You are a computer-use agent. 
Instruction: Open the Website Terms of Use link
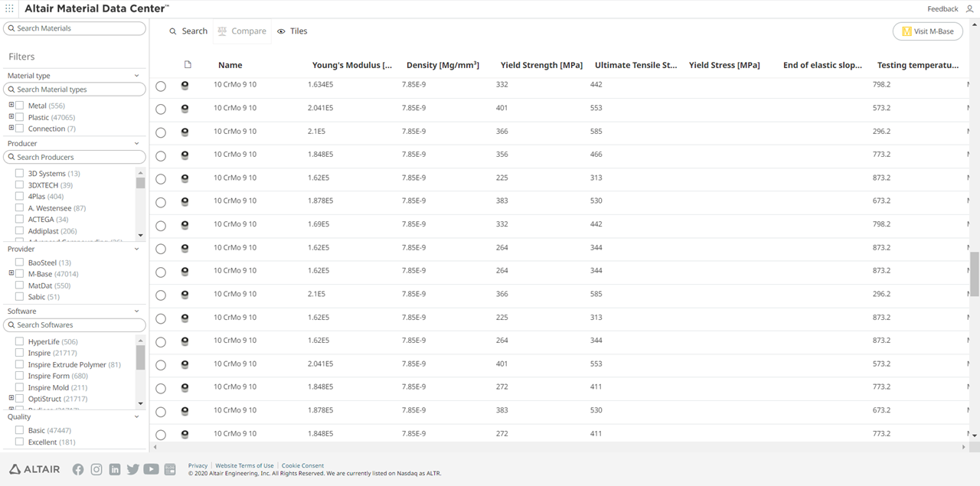coord(244,465)
